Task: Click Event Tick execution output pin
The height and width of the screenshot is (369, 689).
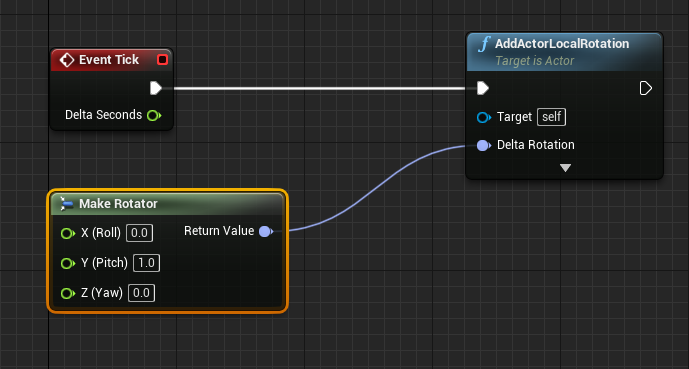Action: tap(156, 88)
